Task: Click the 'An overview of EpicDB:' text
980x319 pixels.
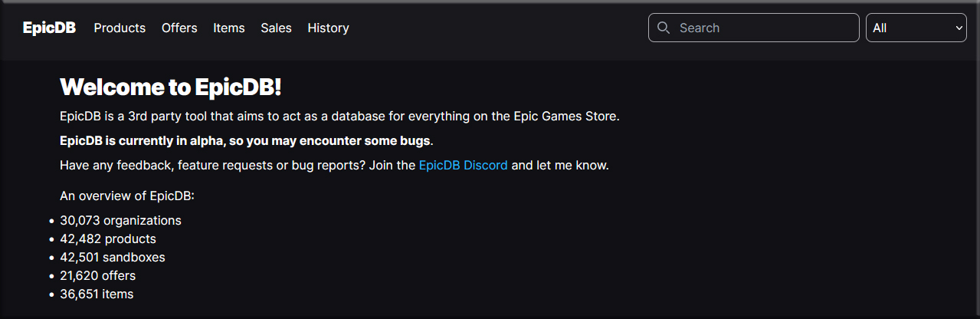Action: point(127,196)
